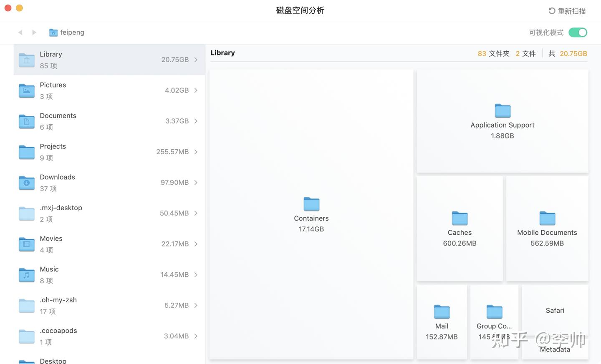This screenshot has width=601, height=364.
Task: Click the feipeng home folder icon
Action: coord(53,33)
